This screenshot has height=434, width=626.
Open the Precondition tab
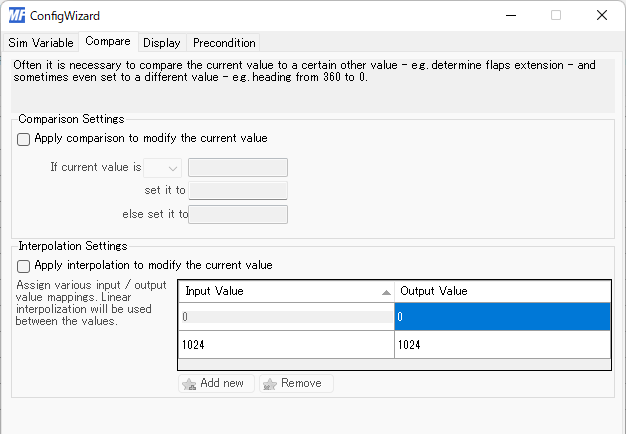point(224,43)
